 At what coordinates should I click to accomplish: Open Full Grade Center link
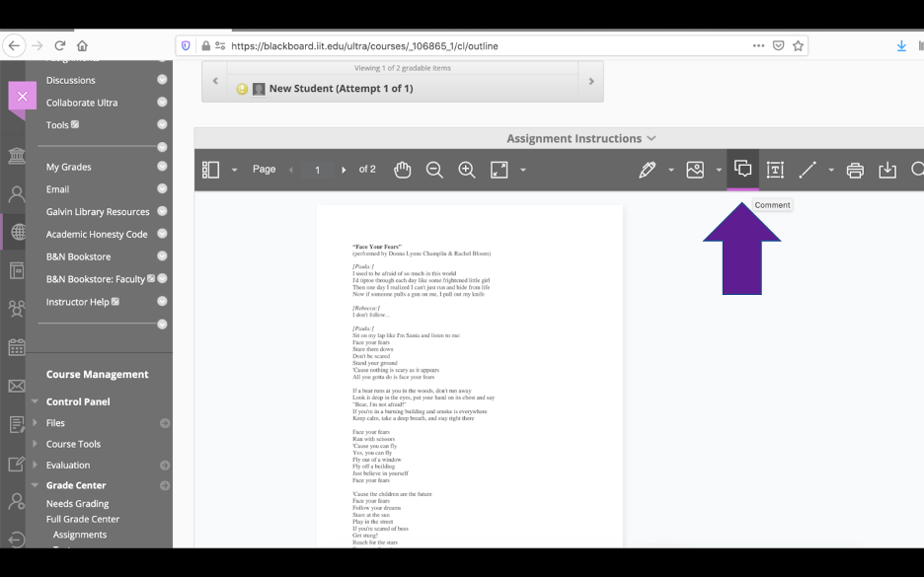click(83, 519)
